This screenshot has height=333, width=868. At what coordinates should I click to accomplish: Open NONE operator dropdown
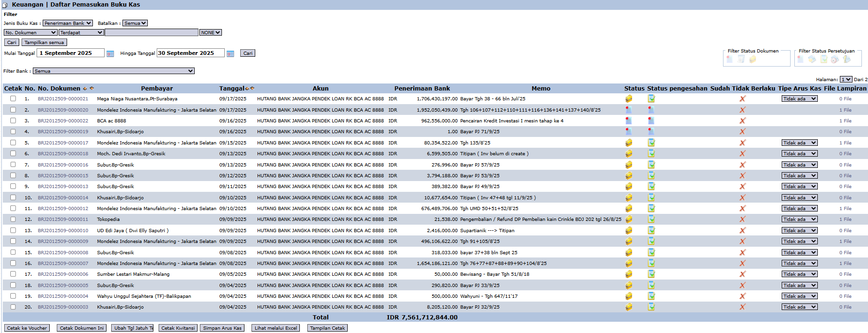[211, 32]
